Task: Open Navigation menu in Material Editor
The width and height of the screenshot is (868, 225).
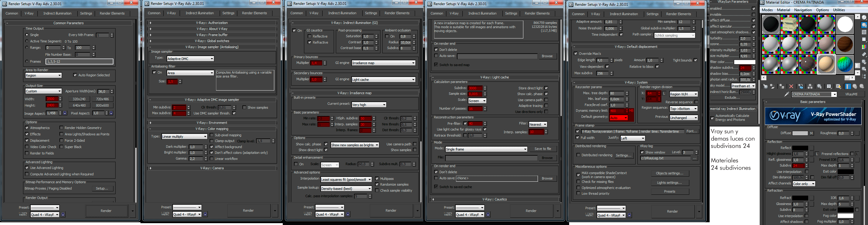Action: point(803,10)
